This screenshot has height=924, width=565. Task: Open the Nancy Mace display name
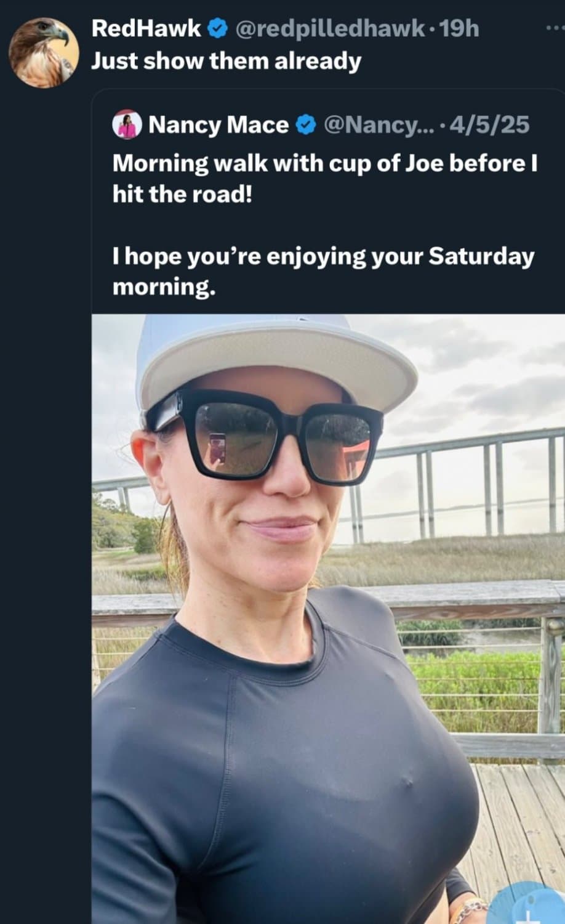pyautogui.click(x=218, y=125)
